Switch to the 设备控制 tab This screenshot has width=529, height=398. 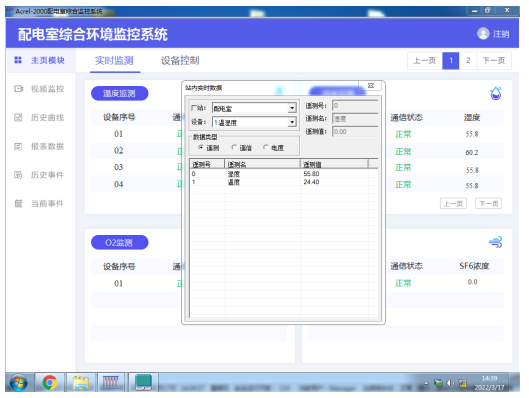click(180, 61)
